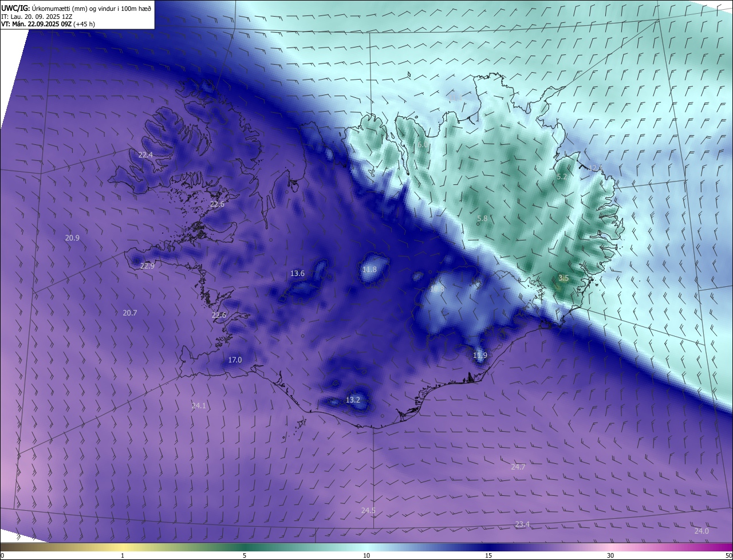Image resolution: width=733 pixels, height=560 pixels.
Task: Click the 12.4 value off the northeast coast
Action: [x=596, y=168]
